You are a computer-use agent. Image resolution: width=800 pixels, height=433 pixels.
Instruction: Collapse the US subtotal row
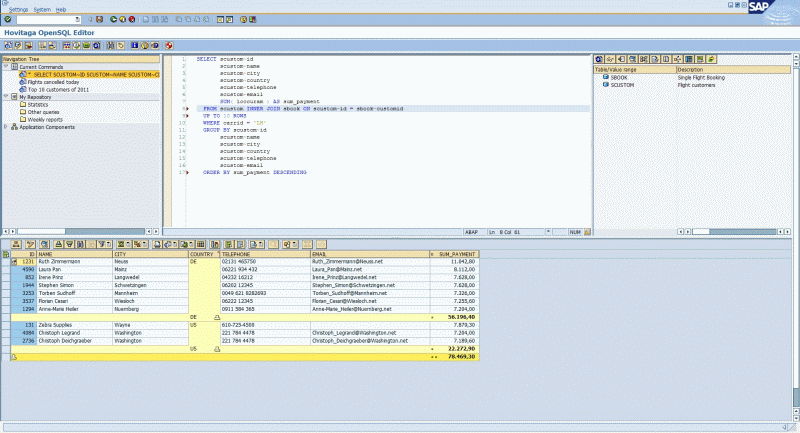pos(217,349)
